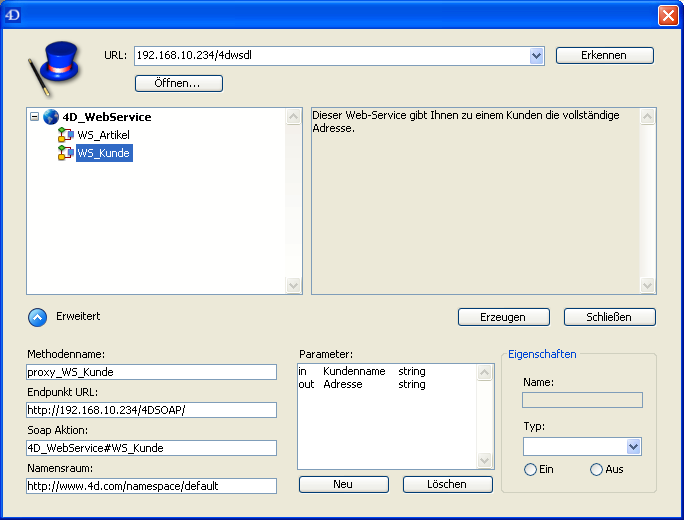The image size is (684, 520).
Task: Collapse the Erweitert section arrow
Action: [x=37, y=317]
